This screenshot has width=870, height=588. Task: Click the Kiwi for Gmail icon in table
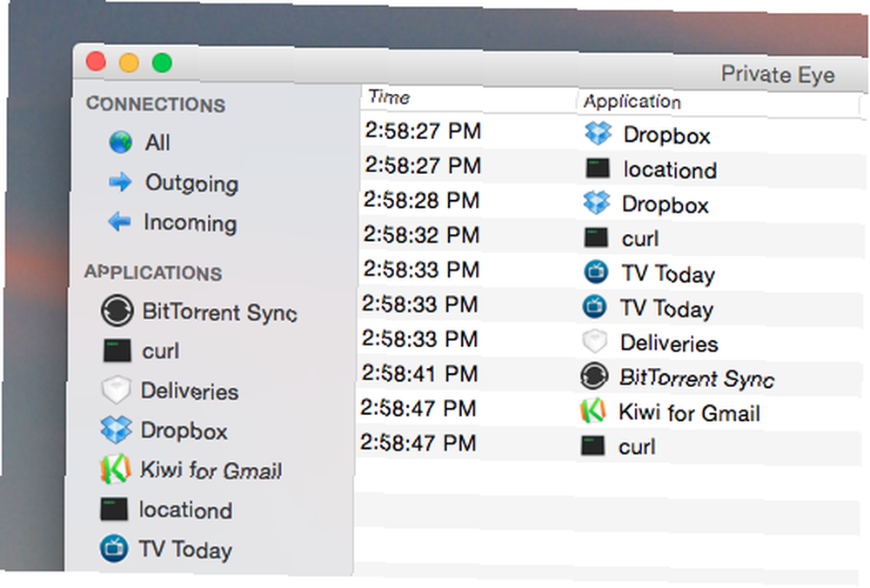point(592,411)
